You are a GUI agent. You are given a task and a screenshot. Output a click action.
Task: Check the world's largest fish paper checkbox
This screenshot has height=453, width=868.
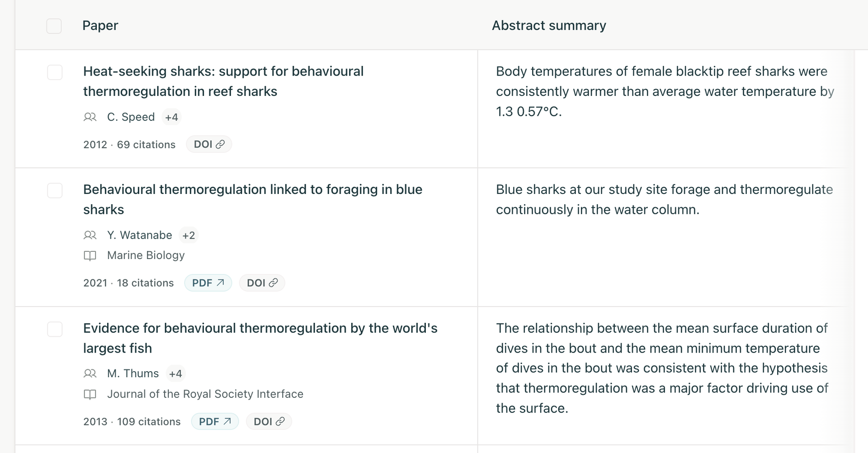[55, 329]
